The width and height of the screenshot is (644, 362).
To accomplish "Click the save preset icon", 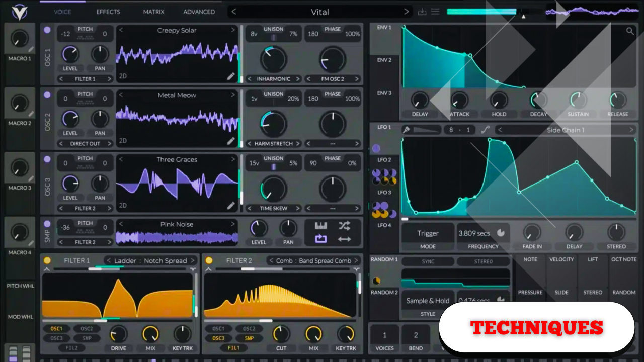I will coord(422,12).
